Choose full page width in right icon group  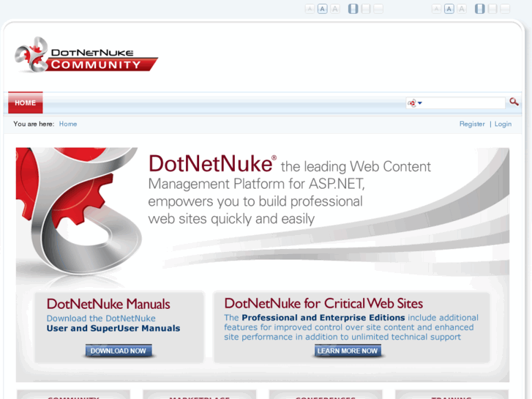(505, 9)
